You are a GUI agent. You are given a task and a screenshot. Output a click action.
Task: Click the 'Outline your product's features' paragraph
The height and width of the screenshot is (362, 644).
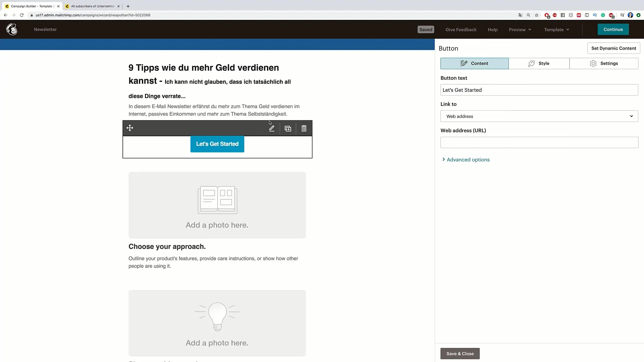tap(213, 262)
